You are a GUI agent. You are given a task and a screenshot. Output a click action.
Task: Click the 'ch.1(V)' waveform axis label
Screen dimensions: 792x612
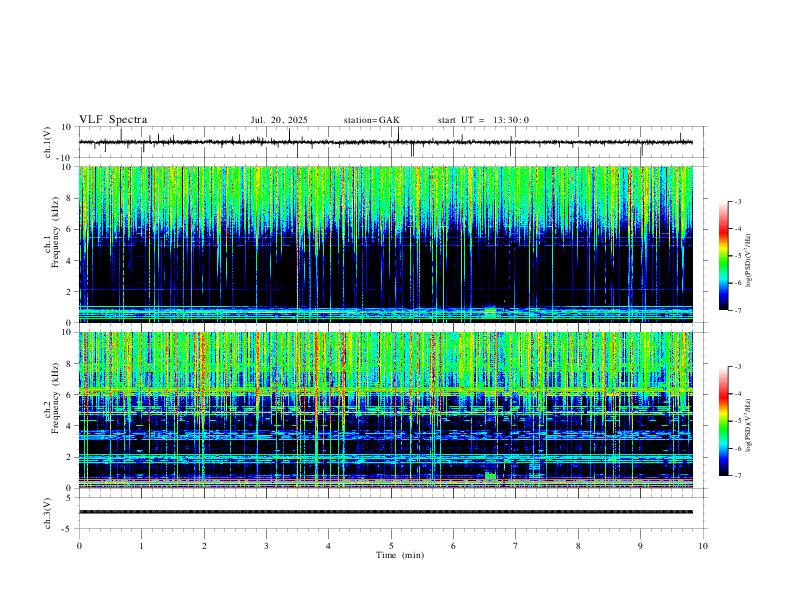(48, 142)
